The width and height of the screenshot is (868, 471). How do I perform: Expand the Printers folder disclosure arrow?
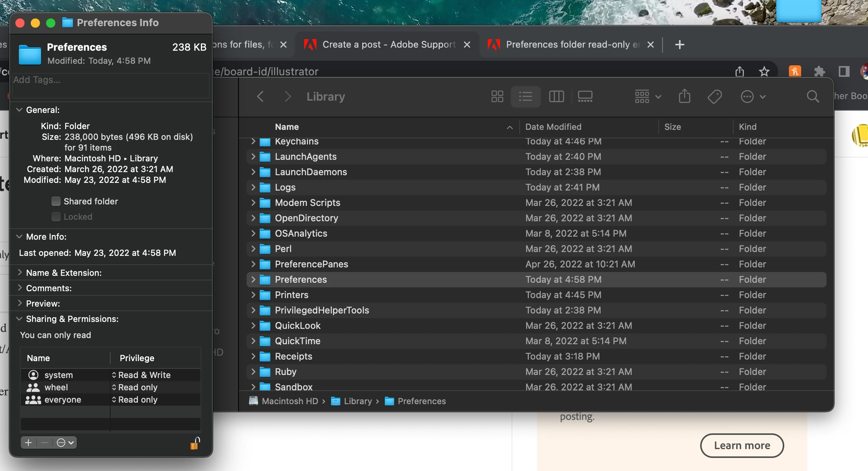coord(253,295)
